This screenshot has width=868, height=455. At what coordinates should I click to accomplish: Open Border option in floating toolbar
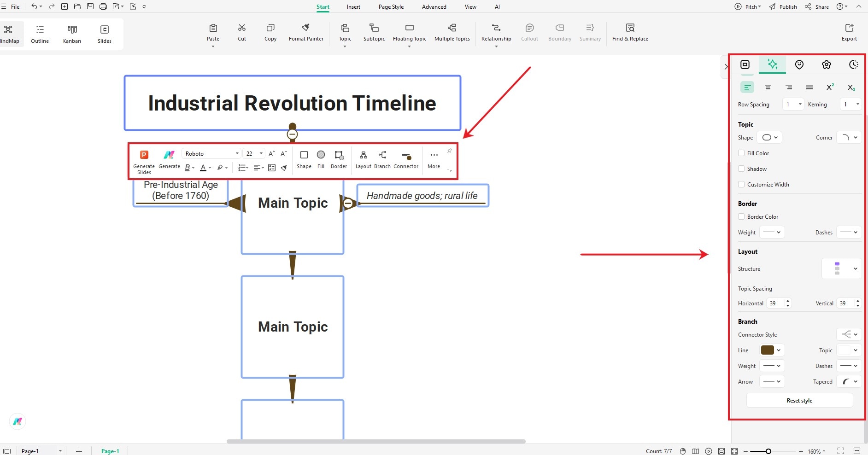coord(339,159)
